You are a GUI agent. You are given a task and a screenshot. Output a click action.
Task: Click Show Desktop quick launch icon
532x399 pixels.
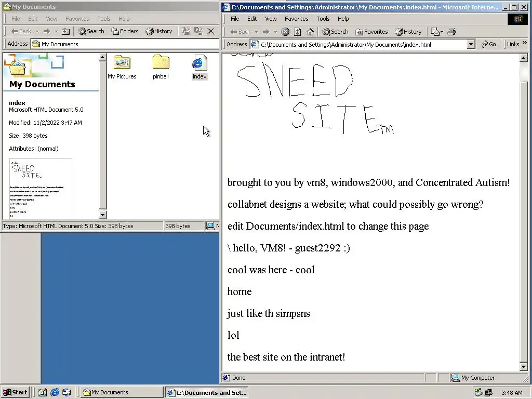43,392
